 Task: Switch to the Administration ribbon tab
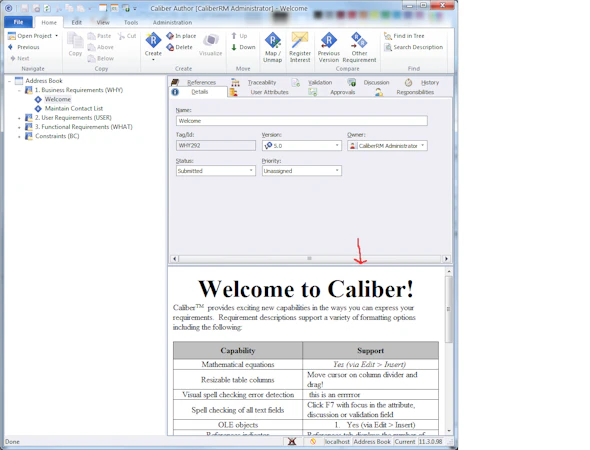pos(172,23)
